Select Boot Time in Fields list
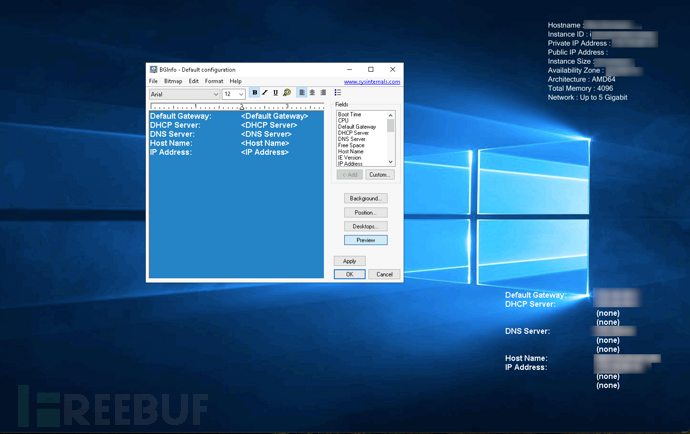Screen dimensions: 690x434 click(x=350, y=115)
